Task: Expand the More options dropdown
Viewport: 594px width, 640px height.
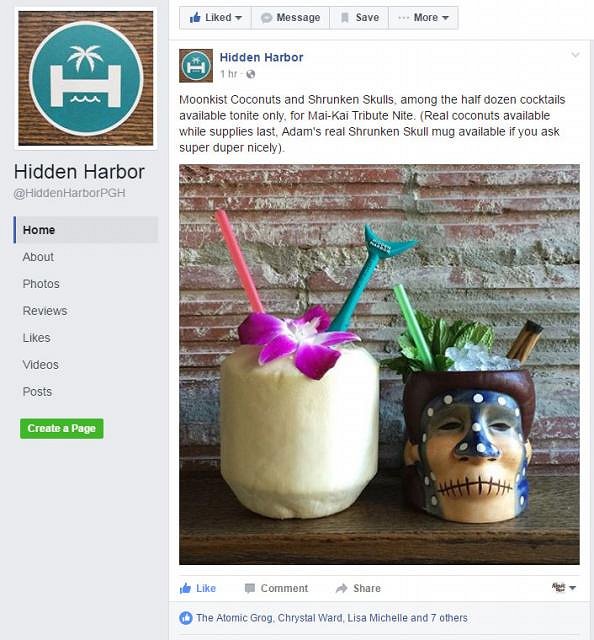Action: click(423, 18)
